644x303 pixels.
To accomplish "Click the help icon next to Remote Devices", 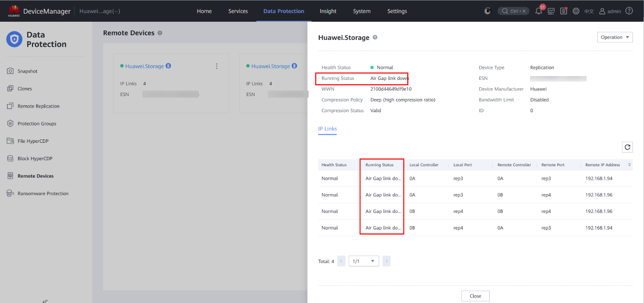I will point(160,33).
